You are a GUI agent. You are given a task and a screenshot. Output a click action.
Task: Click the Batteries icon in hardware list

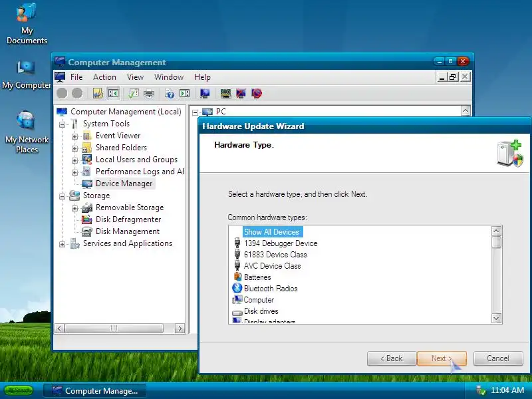click(x=237, y=277)
